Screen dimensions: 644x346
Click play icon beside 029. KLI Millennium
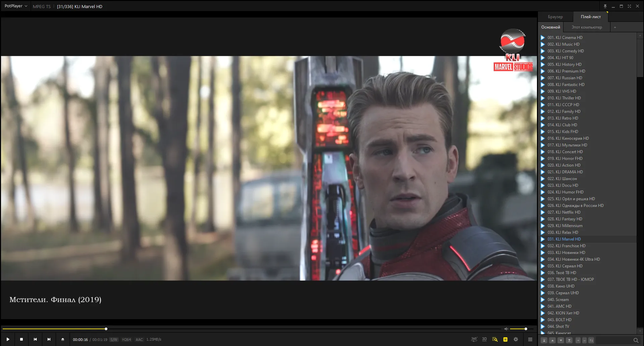click(x=543, y=226)
